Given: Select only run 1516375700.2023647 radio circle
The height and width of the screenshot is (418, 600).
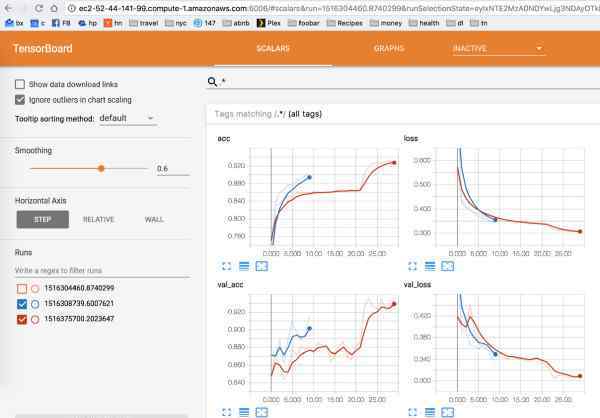Looking at the screenshot, I should [35, 319].
